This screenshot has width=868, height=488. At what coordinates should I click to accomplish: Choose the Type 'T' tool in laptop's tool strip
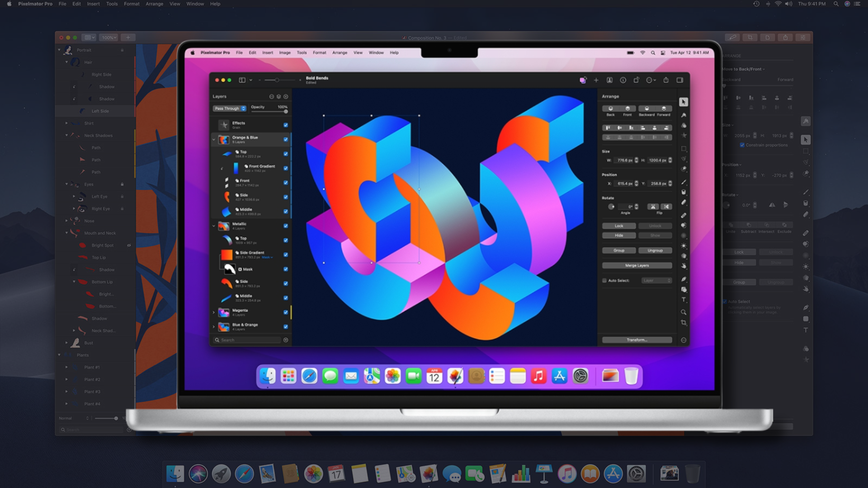pyautogui.click(x=684, y=300)
